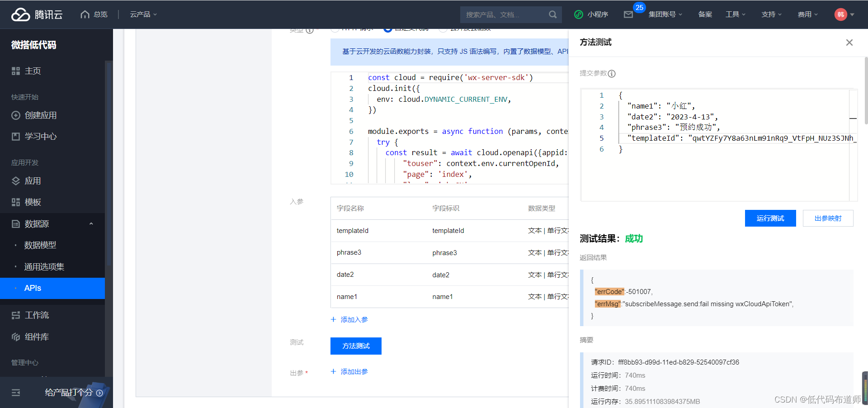Image resolution: width=868 pixels, height=408 pixels.
Task: Expand the 费用 dropdown
Action: click(x=808, y=14)
